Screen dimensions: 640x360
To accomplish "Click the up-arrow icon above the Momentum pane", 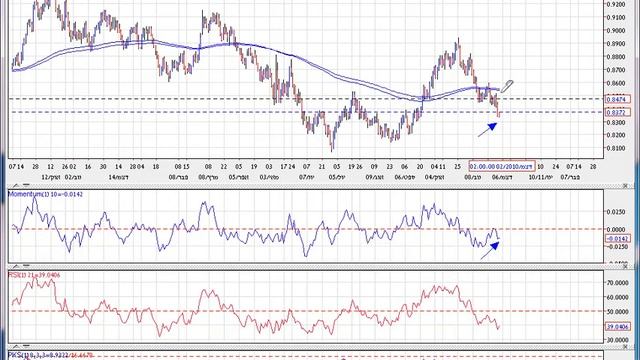I will point(16,186).
